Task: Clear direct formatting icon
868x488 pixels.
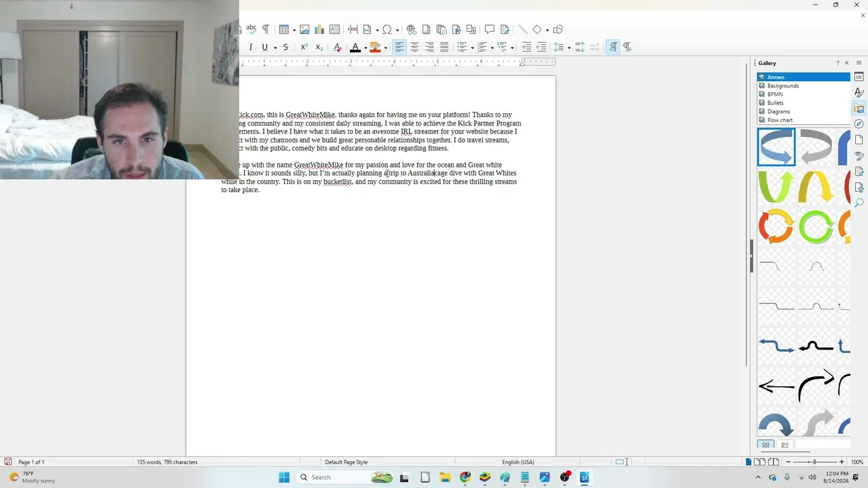Action: point(338,47)
